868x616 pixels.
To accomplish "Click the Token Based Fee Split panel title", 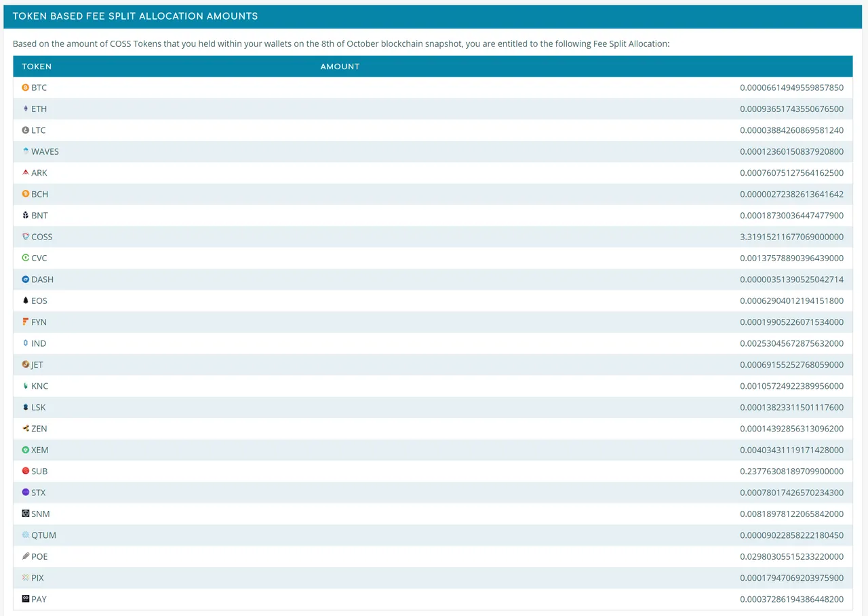I will 135,16.
